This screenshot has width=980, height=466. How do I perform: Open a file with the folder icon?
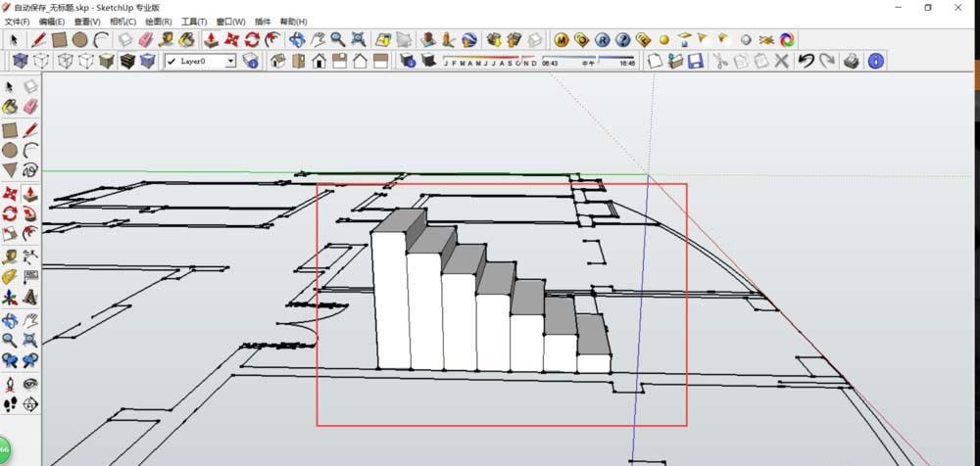(x=675, y=61)
